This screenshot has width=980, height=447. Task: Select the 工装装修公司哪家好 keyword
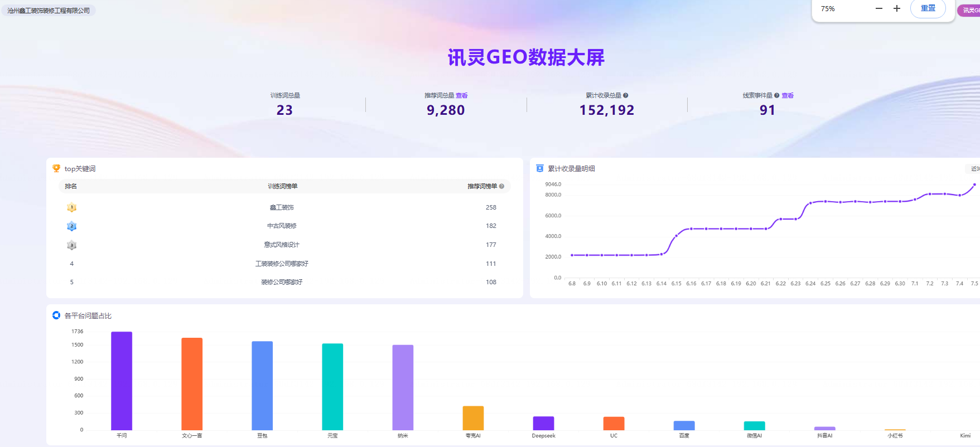pyautogui.click(x=282, y=264)
